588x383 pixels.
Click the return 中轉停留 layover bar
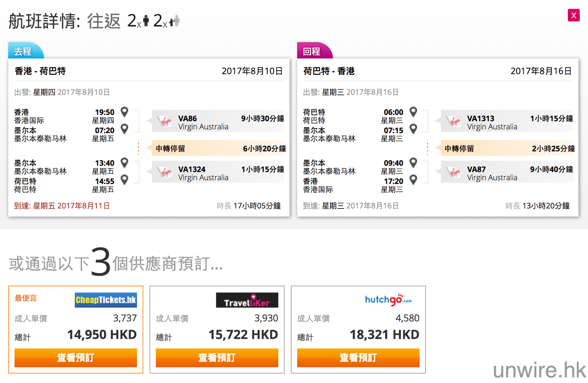coord(505,148)
